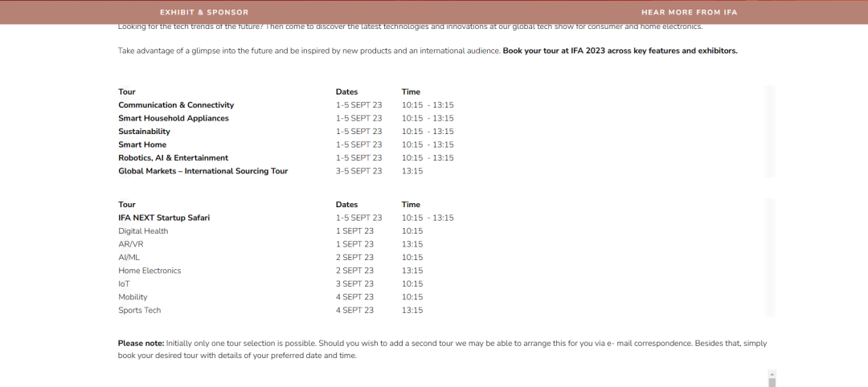Screen dimensions: 868x387
Task: Open the Exhibit & Sponsor menu
Action: pyautogui.click(x=204, y=12)
